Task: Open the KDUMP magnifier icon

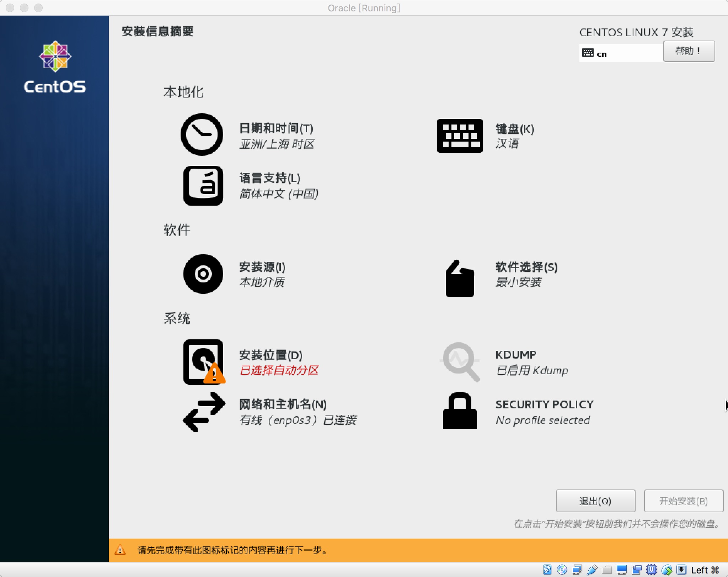Action: (x=460, y=362)
